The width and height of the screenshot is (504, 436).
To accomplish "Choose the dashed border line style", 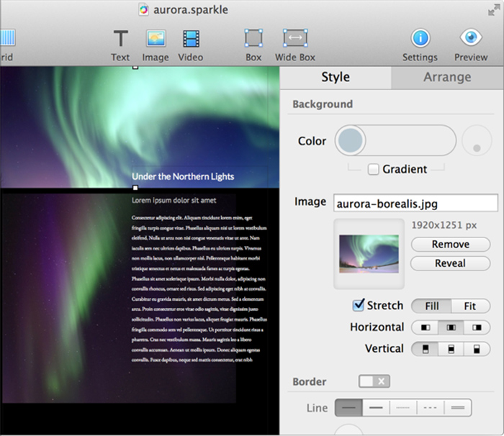I will click(431, 408).
